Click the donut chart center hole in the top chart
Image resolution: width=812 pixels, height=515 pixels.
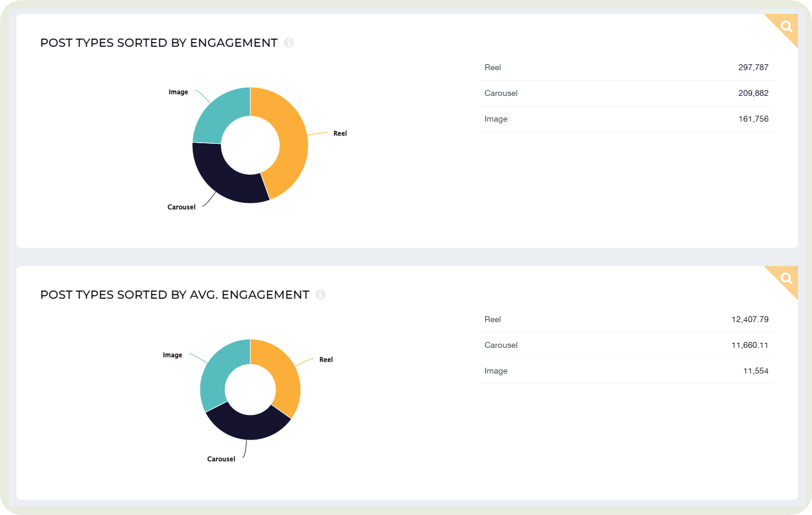point(250,144)
